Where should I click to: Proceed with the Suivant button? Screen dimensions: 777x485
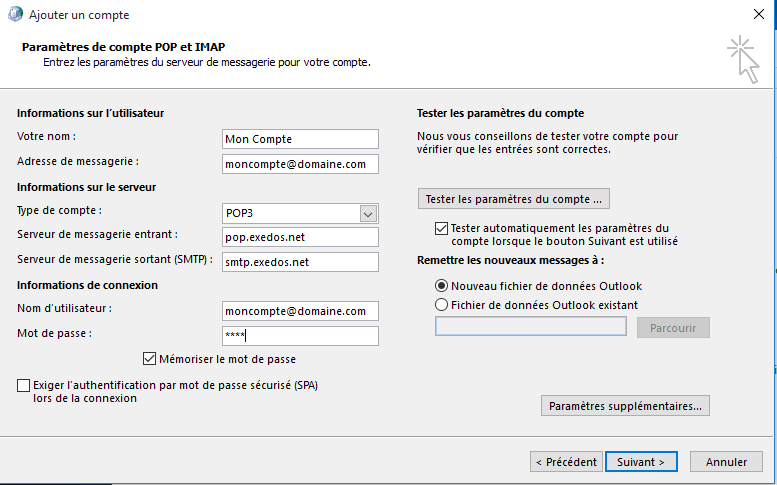coord(641,462)
